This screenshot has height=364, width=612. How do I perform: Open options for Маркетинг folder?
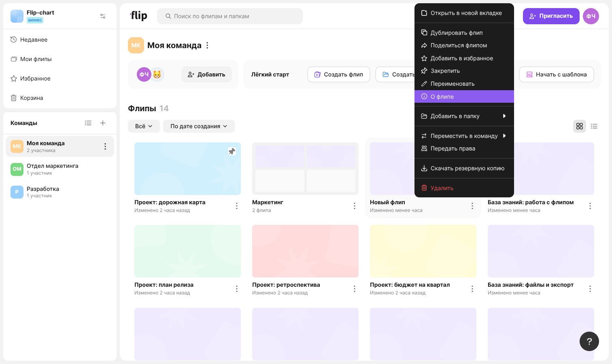(355, 206)
